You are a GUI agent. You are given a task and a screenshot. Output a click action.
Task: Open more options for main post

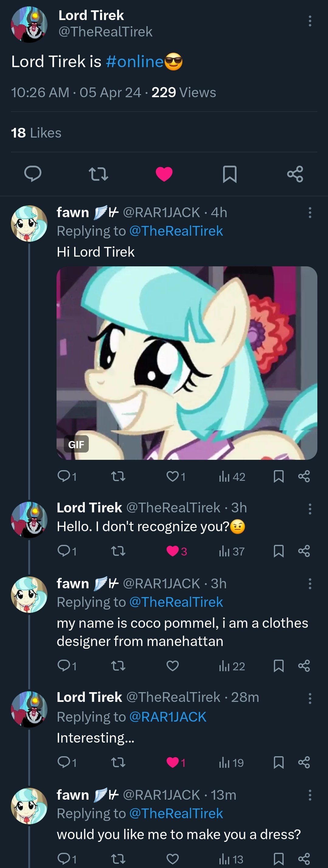click(x=310, y=21)
